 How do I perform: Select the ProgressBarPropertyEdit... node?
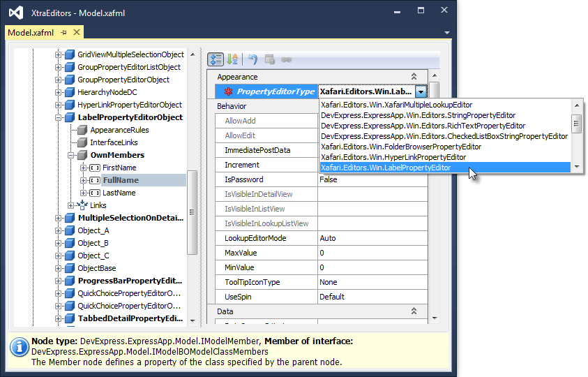pos(130,281)
